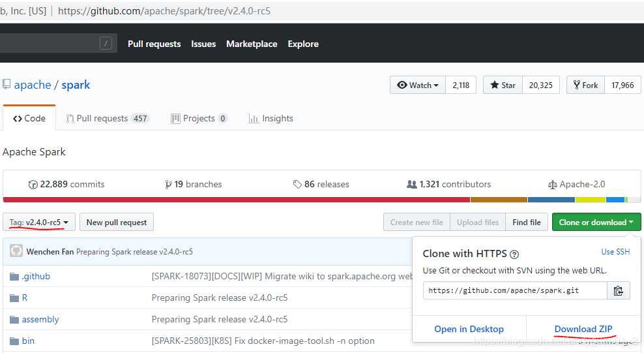Click the .github folder icon
This screenshot has width=644, height=353.
click(14, 277)
